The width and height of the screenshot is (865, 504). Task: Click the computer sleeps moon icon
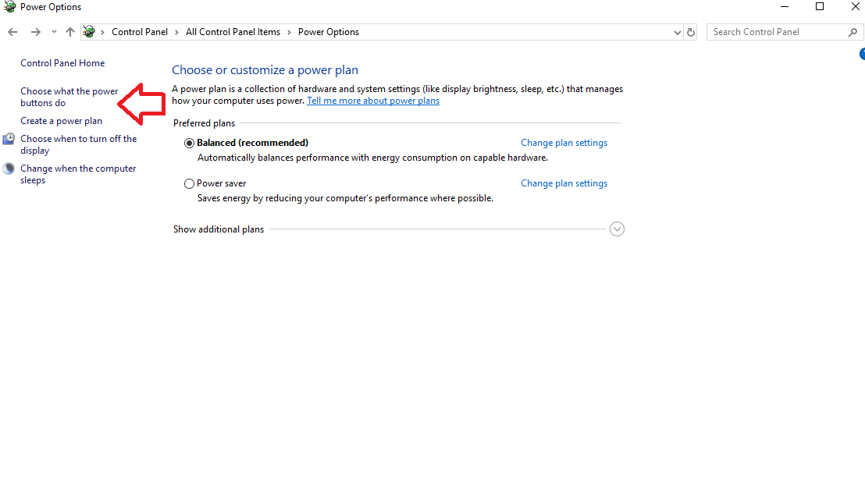click(9, 169)
